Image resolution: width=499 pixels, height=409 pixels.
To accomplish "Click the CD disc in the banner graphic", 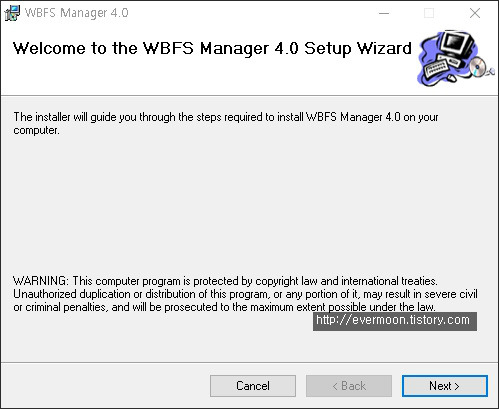I will click(478, 66).
